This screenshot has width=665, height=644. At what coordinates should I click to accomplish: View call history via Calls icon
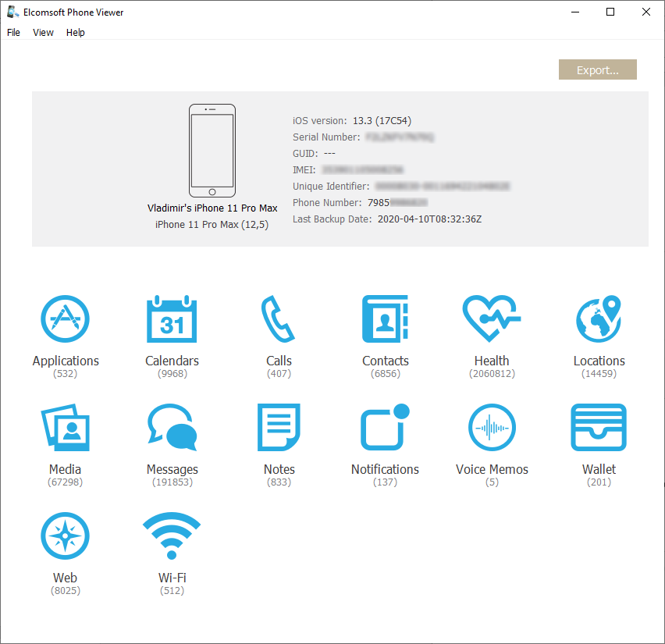coord(279,319)
